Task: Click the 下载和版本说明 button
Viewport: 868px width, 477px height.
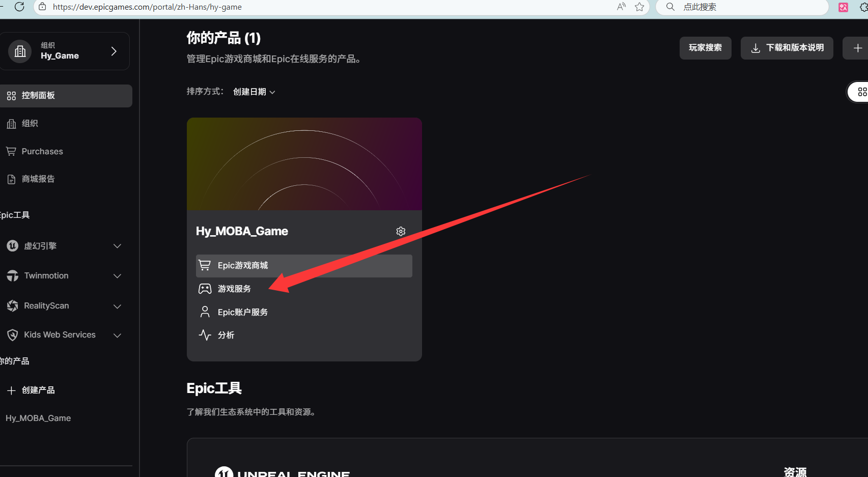Action: click(x=787, y=48)
